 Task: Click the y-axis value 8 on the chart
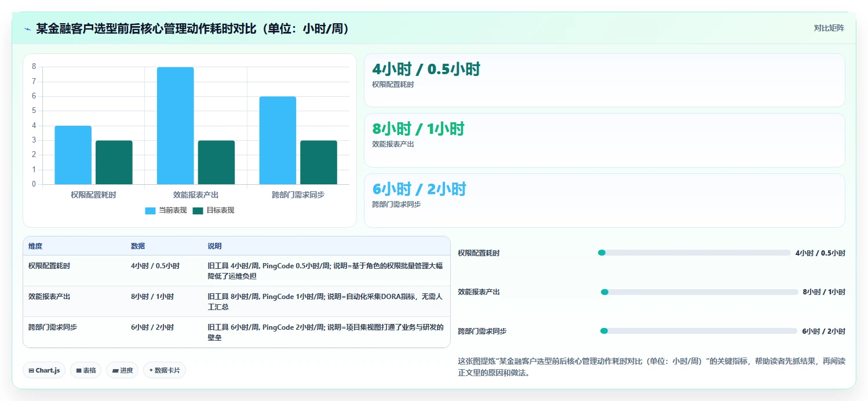click(x=34, y=67)
